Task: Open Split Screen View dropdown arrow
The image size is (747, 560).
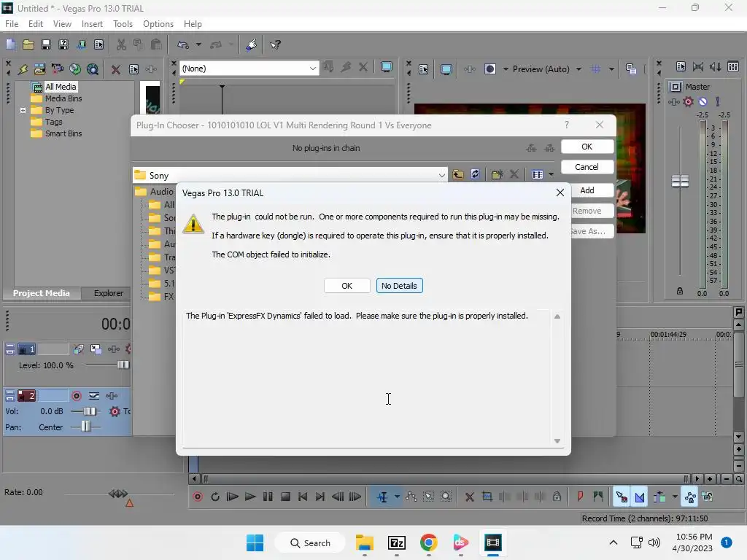Action: pyautogui.click(x=506, y=69)
